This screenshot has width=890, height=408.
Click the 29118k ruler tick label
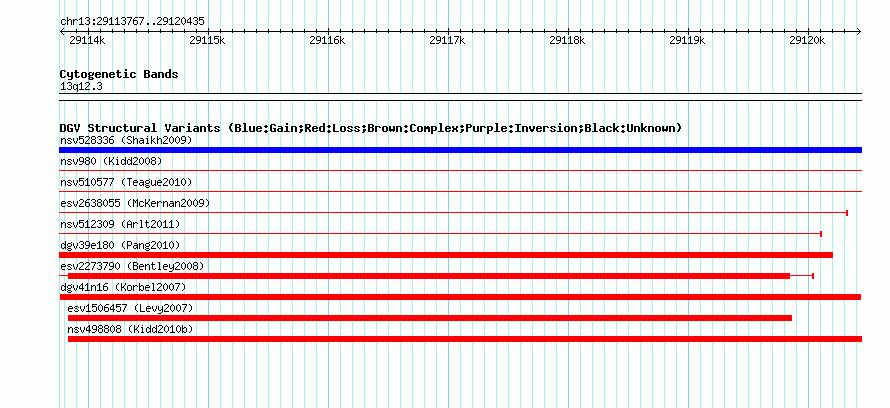coord(567,40)
